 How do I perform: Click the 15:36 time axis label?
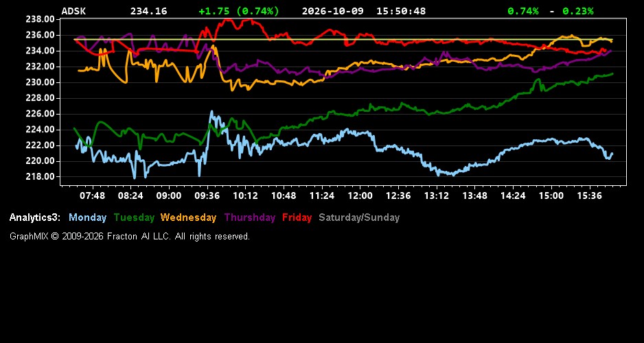click(x=589, y=196)
